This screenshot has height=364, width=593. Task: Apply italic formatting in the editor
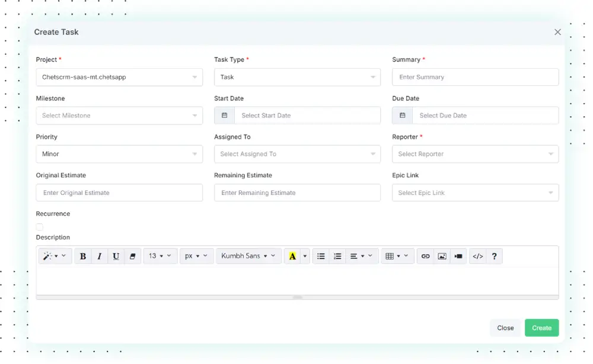click(x=100, y=256)
